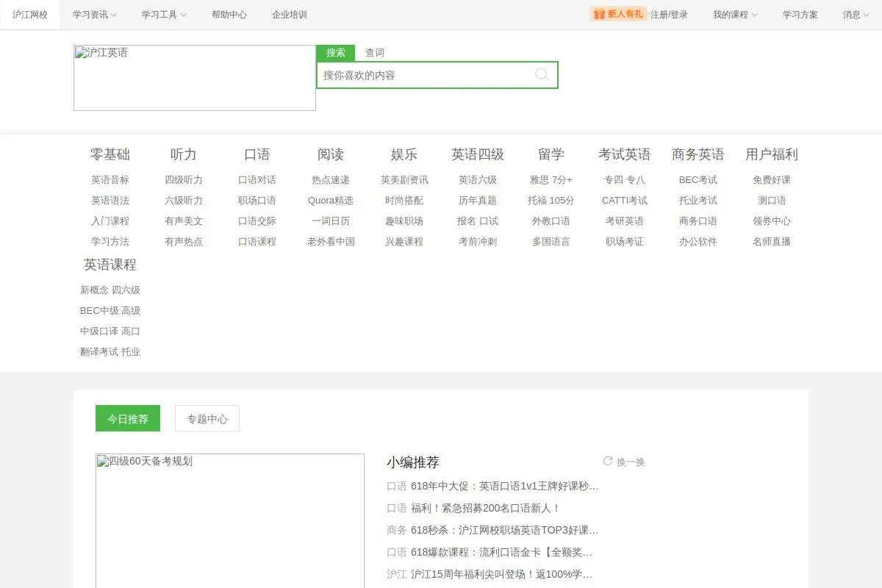
Task: Expand the 消息 dropdown menu
Action: click(856, 15)
